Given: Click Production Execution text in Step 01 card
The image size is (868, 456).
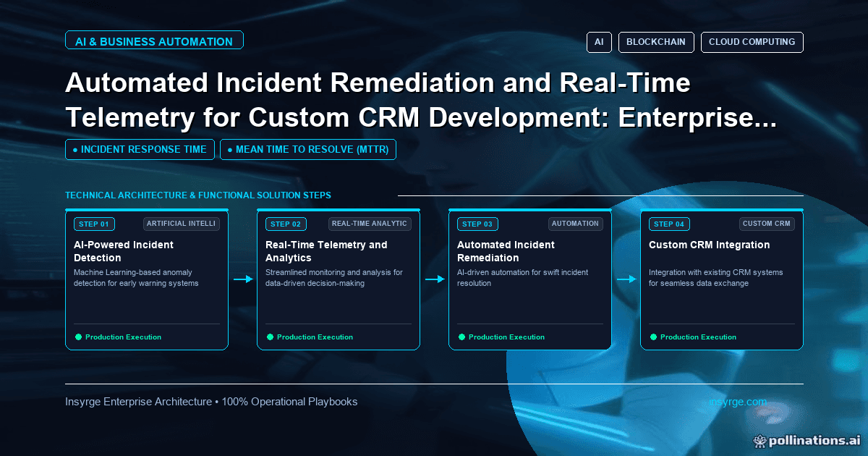Looking at the screenshot, I should click(x=123, y=337).
